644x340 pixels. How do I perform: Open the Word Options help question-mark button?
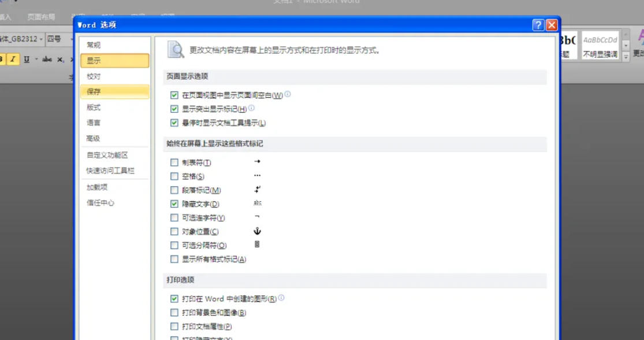(x=538, y=25)
